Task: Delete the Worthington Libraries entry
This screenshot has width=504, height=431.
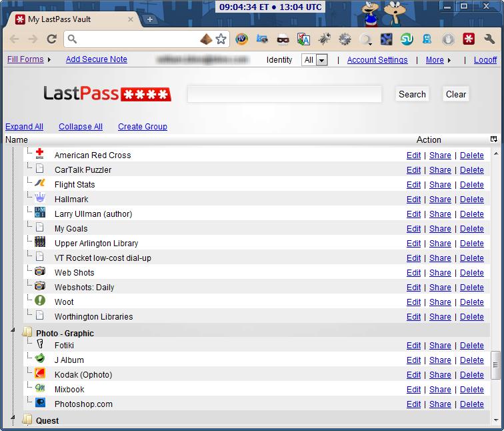Action: point(471,317)
